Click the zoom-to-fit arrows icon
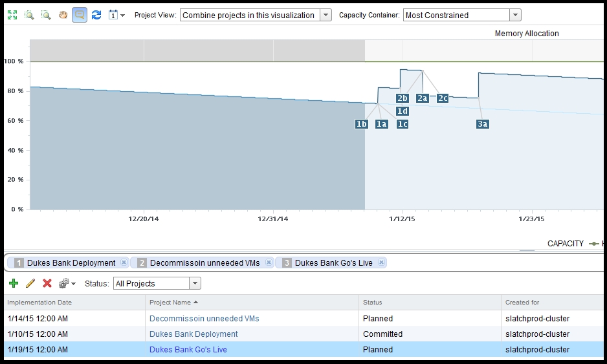Image resolution: width=607 pixels, height=364 pixels. point(12,15)
